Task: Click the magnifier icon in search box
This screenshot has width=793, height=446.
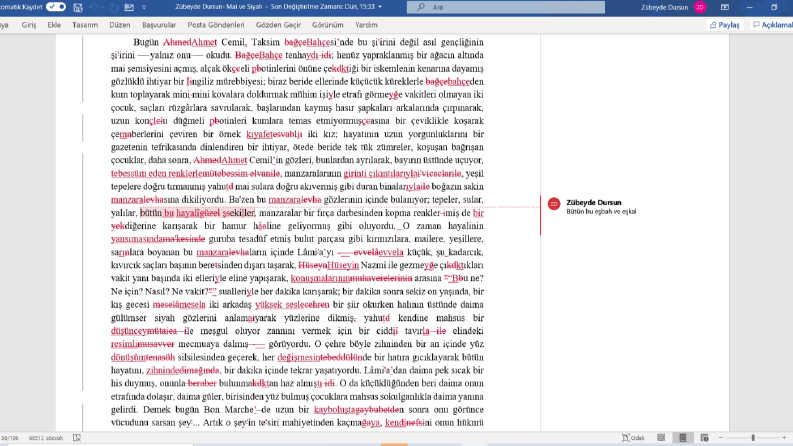Action: click(x=420, y=7)
